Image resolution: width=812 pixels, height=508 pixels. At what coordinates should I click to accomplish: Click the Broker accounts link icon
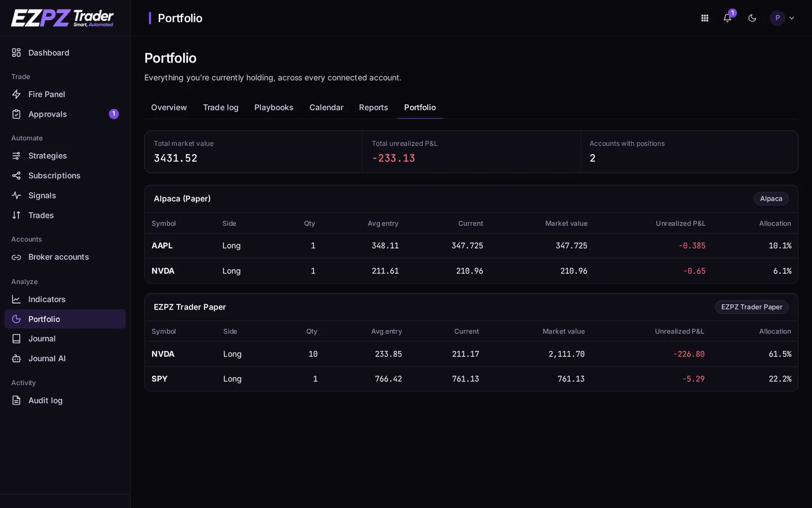point(16,257)
